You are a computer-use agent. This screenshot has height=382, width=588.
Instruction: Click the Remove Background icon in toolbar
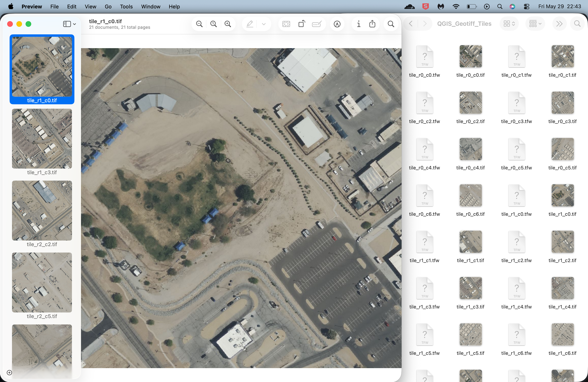(x=286, y=24)
